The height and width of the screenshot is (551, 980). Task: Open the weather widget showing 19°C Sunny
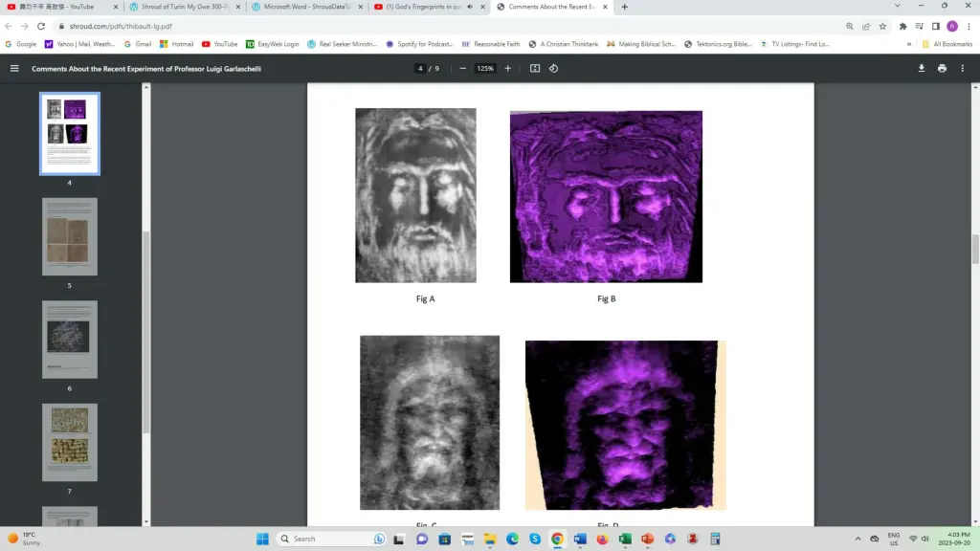[24, 539]
